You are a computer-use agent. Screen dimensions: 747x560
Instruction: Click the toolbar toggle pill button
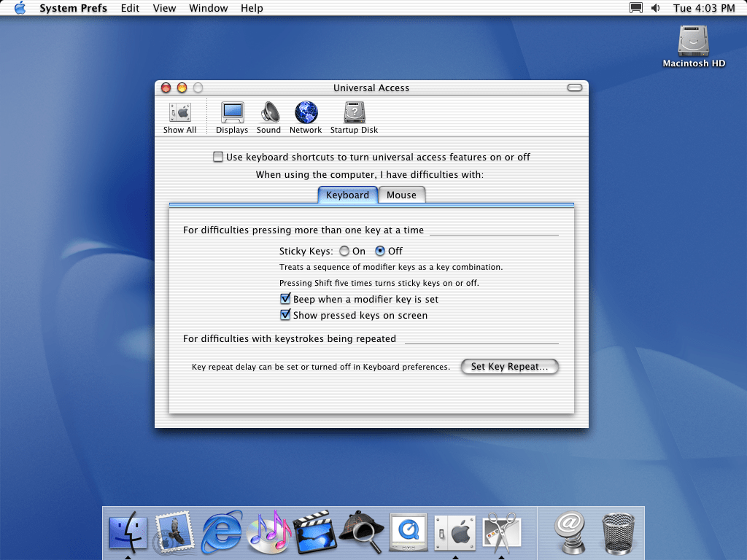click(x=575, y=87)
